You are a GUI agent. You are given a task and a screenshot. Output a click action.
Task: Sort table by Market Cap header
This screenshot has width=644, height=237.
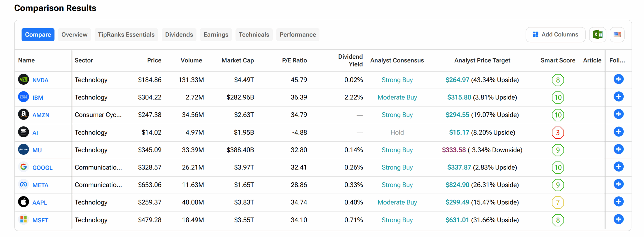237,60
